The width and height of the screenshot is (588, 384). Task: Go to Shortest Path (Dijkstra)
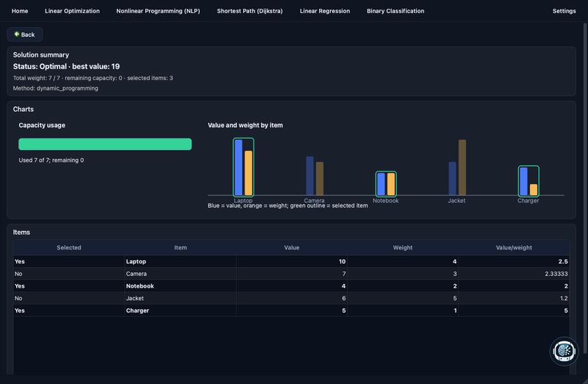coord(250,11)
